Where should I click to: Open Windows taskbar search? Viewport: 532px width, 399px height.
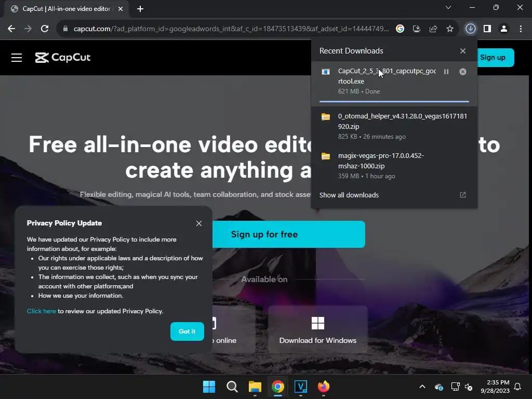click(232, 387)
